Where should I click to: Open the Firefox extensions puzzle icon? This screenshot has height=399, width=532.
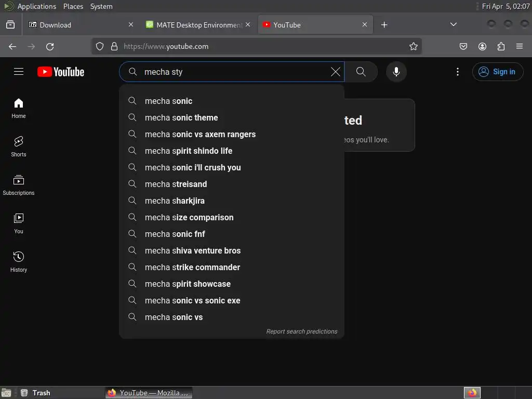501,46
